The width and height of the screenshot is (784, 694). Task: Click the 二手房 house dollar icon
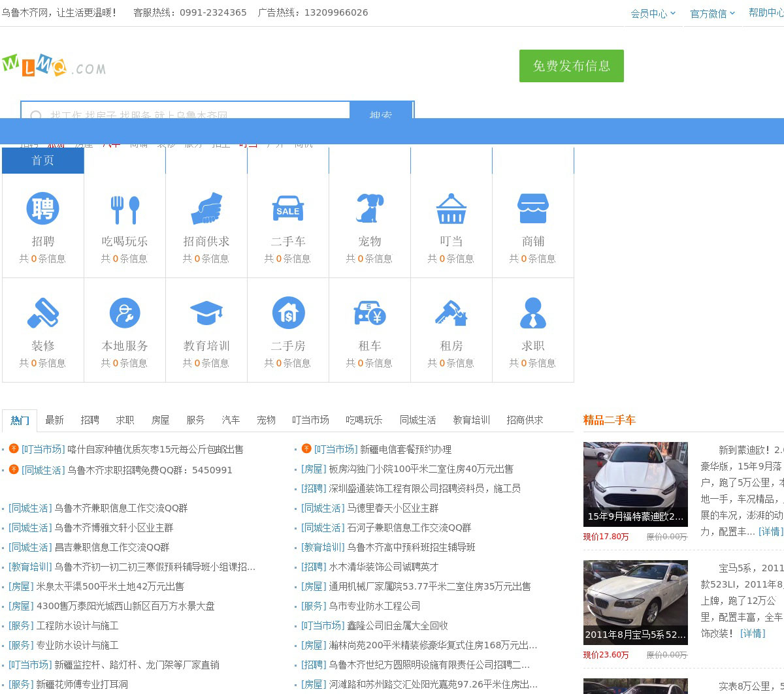pyautogui.click(x=288, y=313)
